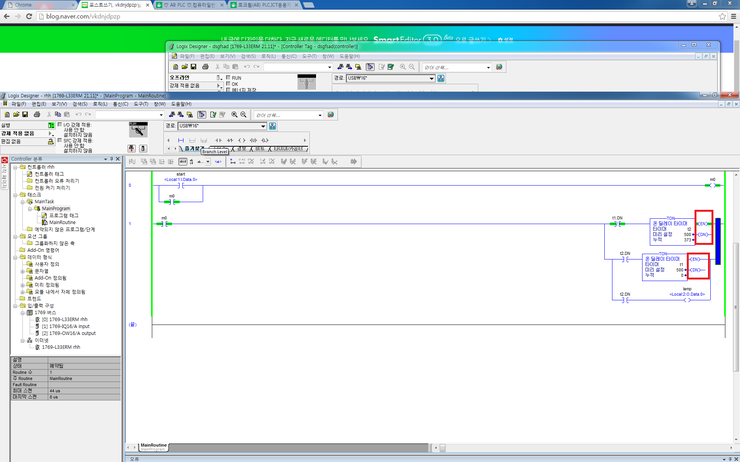Select the [2] 1769-OW16/A output module
Image resolution: width=740 pixels, height=462 pixels.
click(68, 333)
